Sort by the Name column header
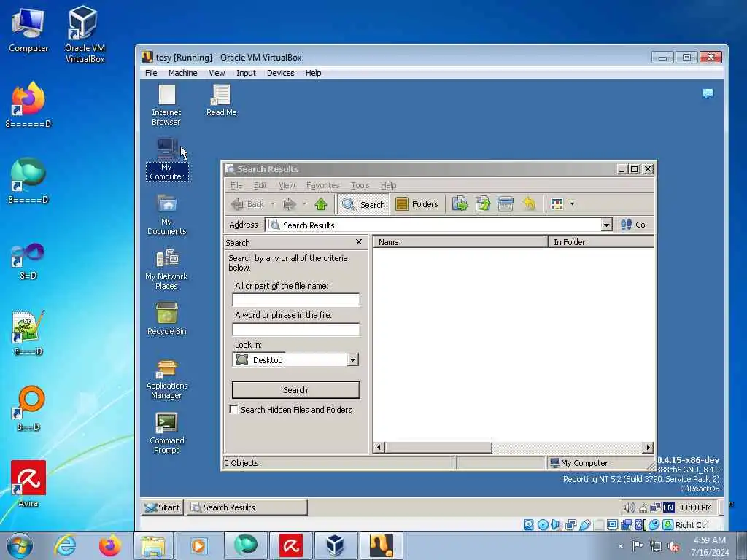This screenshot has width=747, height=560. [x=460, y=242]
